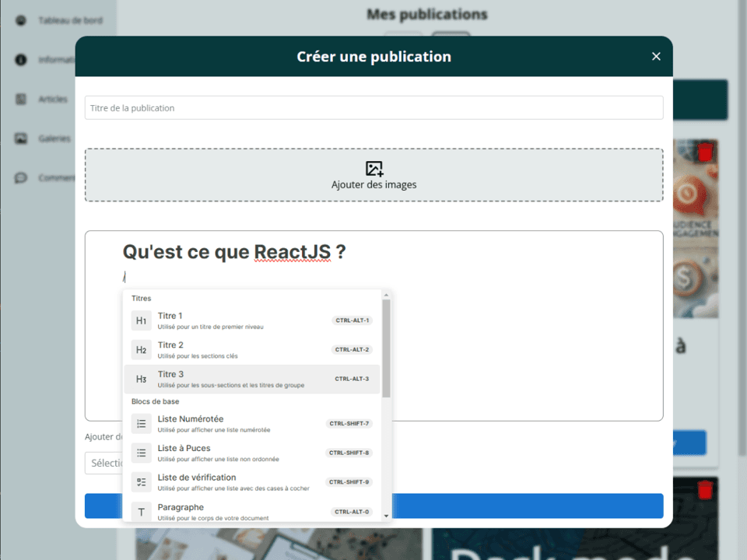Click the CTRL-SHIFT-7 shortcut badge
The height and width of the screenshot is (560, 747).
point(349,423)
